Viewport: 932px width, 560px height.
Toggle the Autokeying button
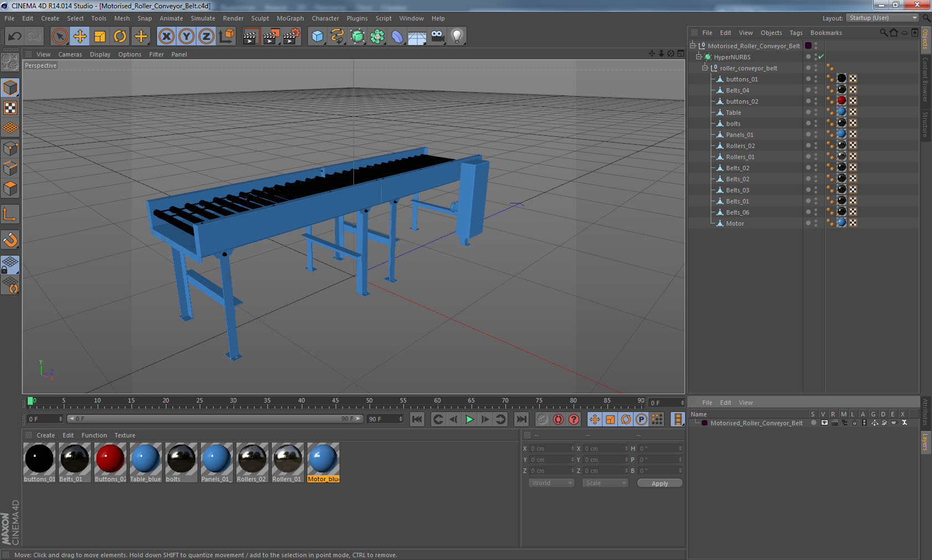[558, 419]
